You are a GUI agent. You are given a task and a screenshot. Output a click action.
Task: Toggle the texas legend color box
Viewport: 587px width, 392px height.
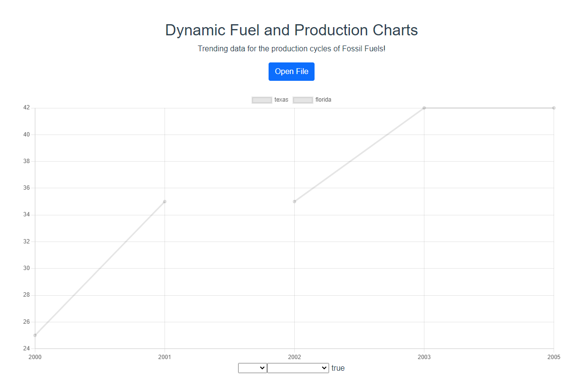262,100
